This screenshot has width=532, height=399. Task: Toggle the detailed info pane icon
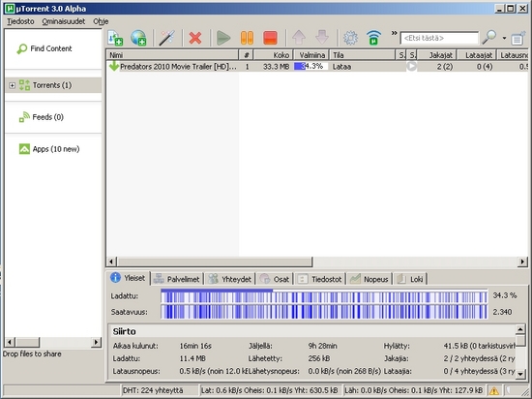518,38
